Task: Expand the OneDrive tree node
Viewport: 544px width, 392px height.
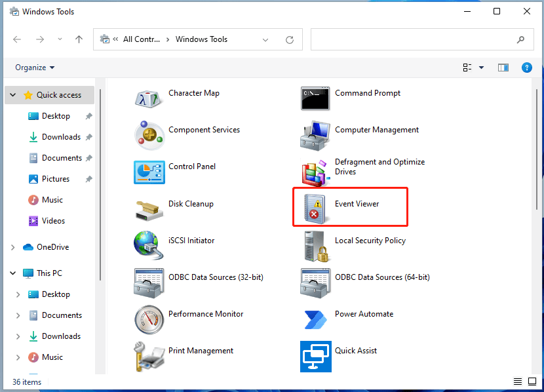Action: tap(13, 247)
